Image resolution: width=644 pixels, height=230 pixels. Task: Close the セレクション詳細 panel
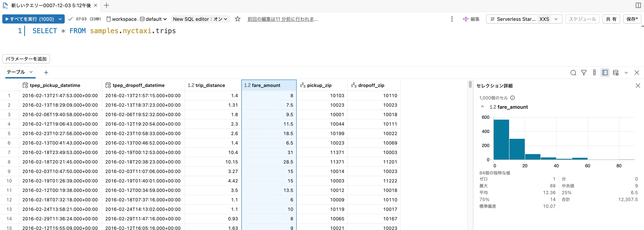pos(638,86)
